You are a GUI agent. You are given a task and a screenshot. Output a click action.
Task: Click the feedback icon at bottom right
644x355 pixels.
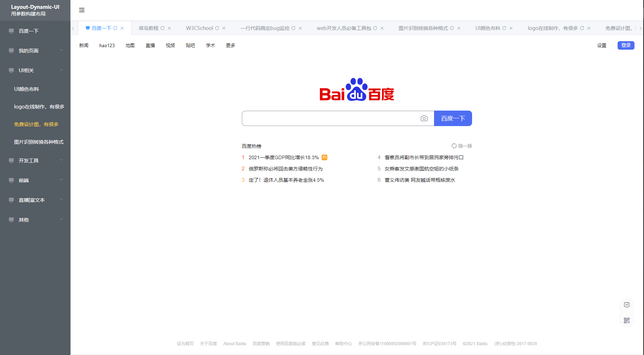(x=627, y=305)
